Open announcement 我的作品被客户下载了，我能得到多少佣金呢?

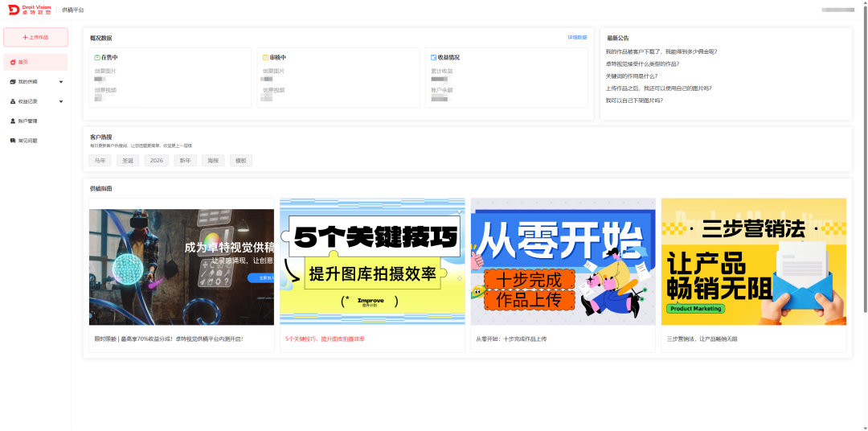point(661,51)
